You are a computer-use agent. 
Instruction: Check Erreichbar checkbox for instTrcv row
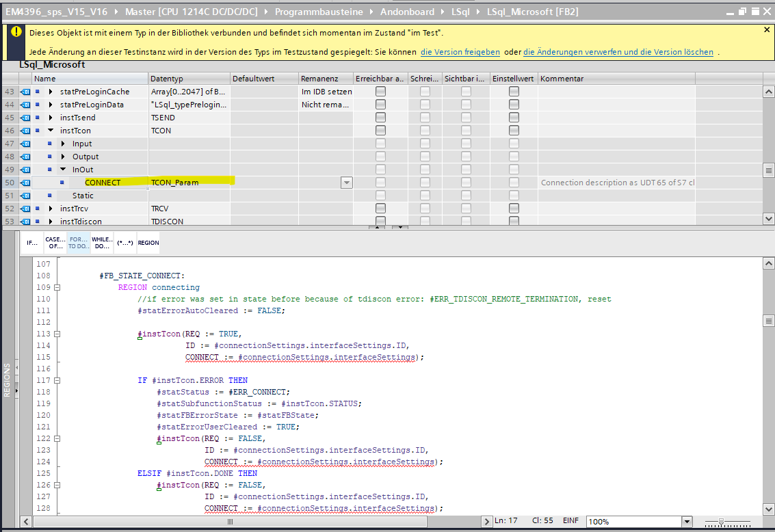(380, 209)
